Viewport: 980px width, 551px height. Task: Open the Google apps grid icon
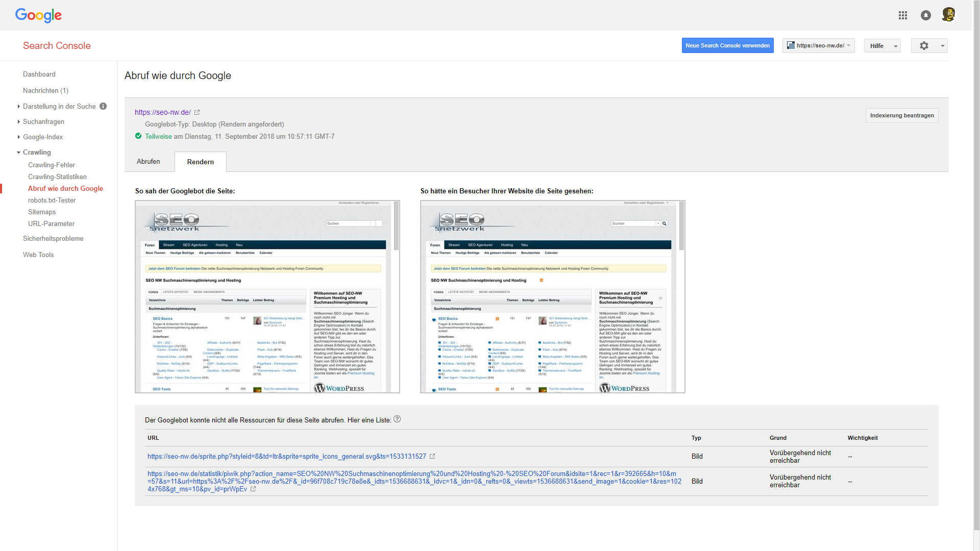click(x=903, y=15)
